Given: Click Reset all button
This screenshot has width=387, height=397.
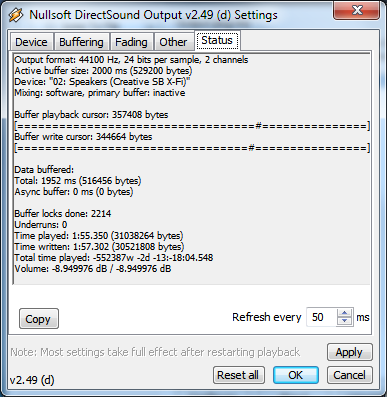Looking at the screenshot, I should click(x=238, y=375).
